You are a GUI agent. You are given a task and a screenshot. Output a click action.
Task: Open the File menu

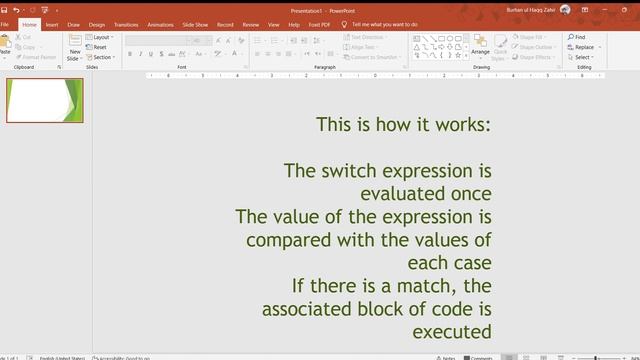click(x=5, y=24)
